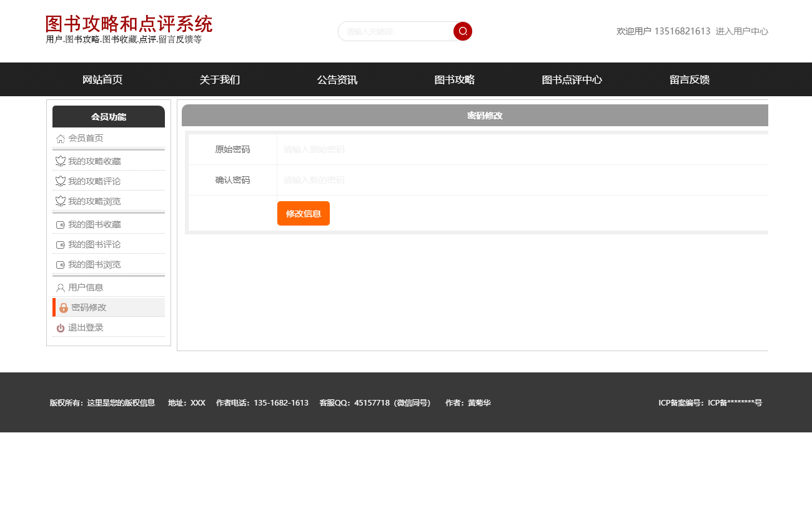Click the lock icon beside 密码修改
Viewport: 812px width, 523px height.
(x=64, y=308)
